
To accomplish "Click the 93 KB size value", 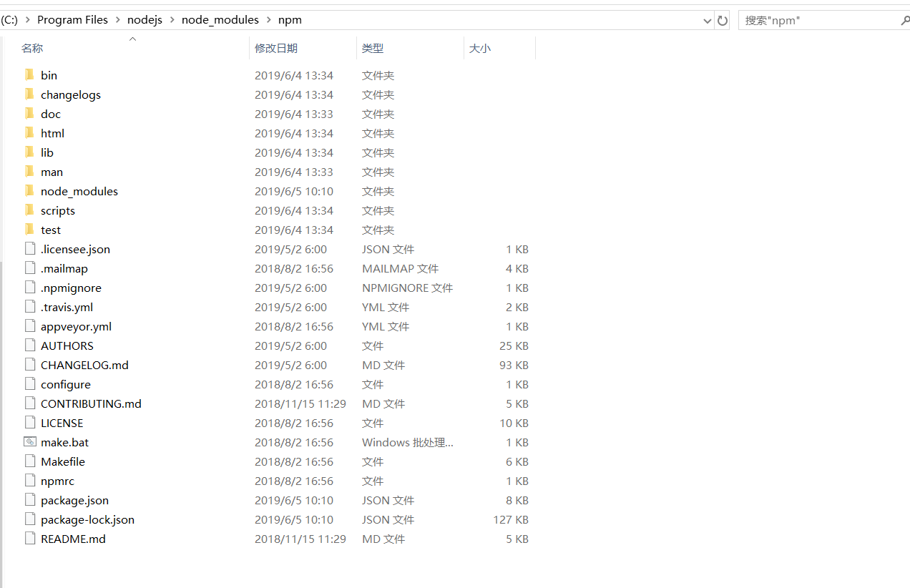I will 514,365.
